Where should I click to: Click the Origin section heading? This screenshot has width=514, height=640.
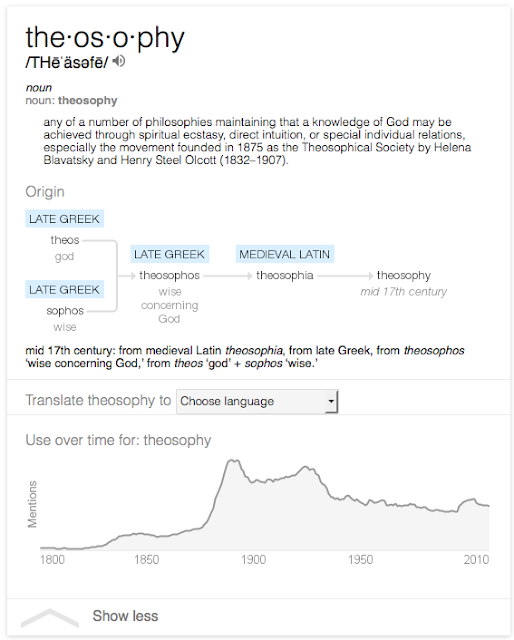click(x=45, y=191)
